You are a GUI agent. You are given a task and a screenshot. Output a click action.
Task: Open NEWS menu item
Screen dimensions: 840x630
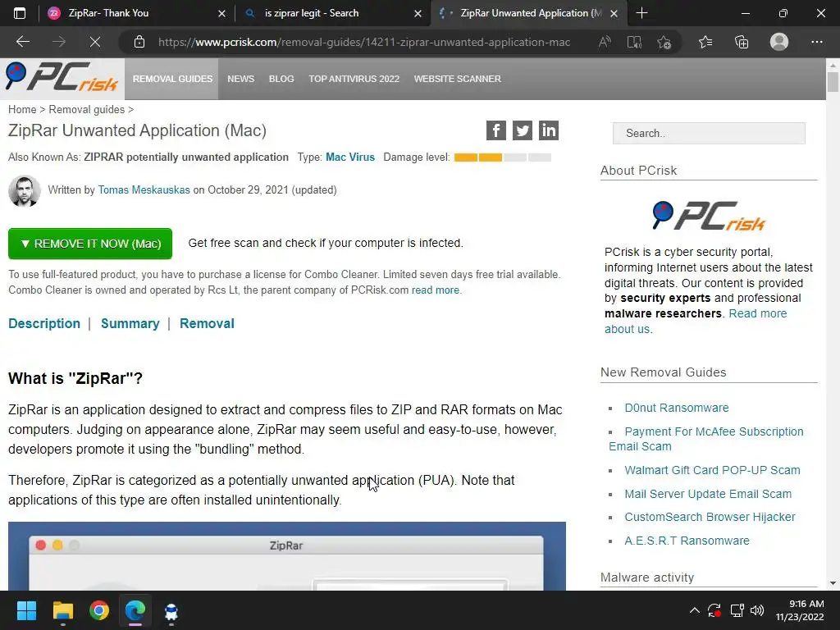click(240, 79)
